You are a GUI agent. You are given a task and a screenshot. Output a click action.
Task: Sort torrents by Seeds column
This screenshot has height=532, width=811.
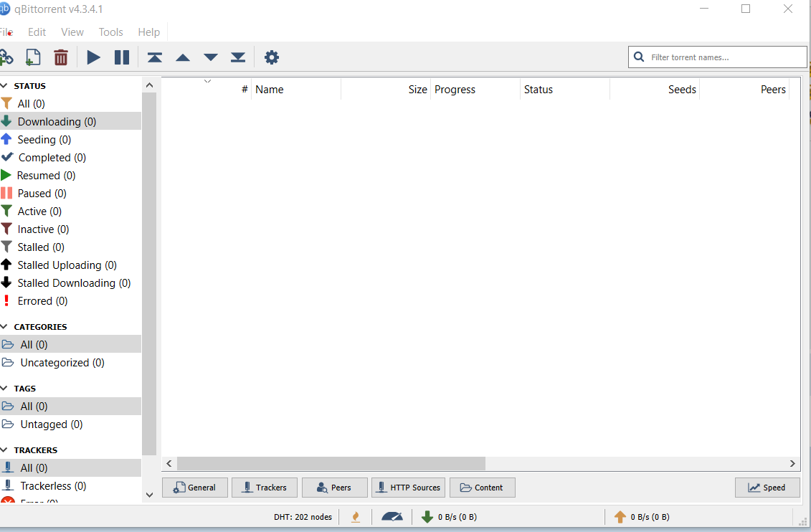coord(654,90)
